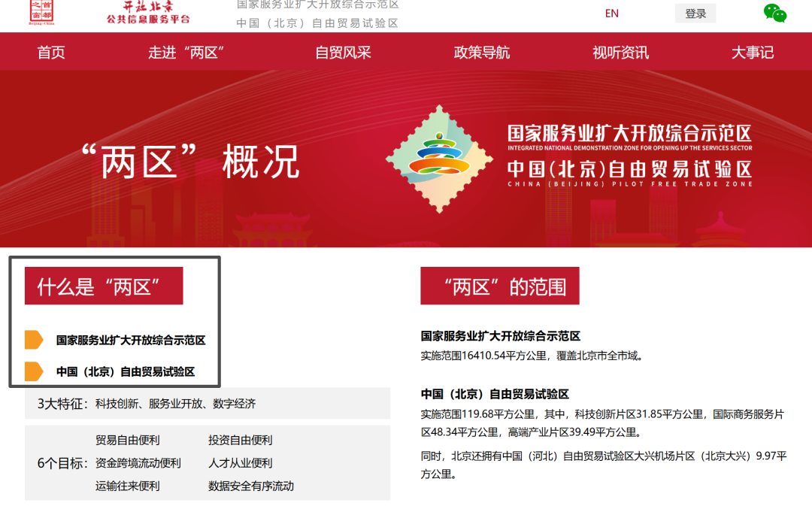
Task: Switch language with the EN link
Action: click(x=611, y=14)
